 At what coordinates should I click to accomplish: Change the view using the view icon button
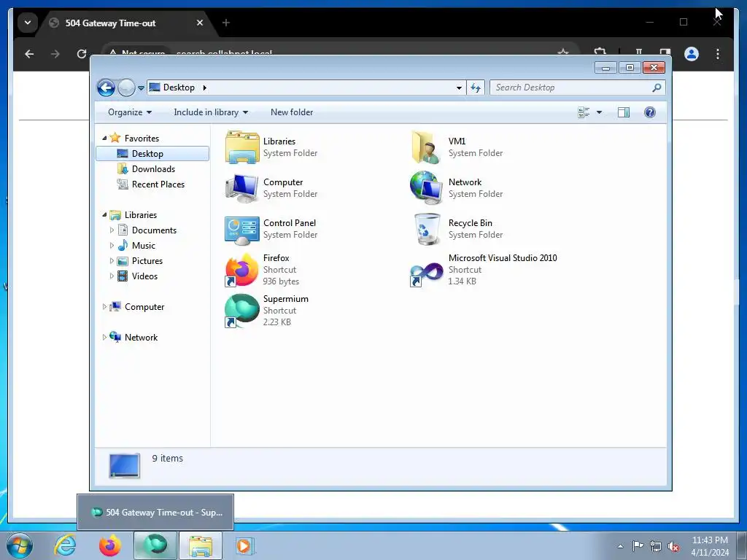pos(584,112)
